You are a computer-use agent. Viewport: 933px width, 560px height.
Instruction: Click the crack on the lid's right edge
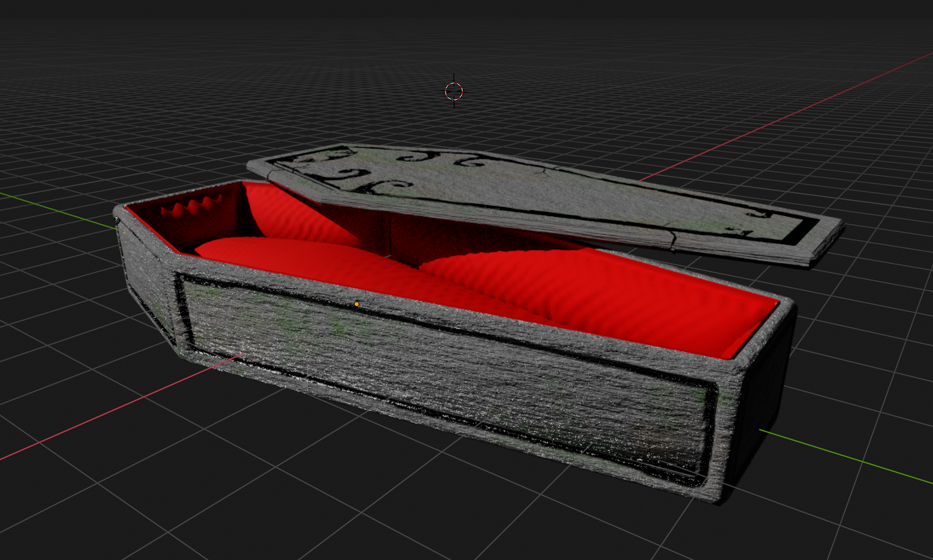pos(672,241)
